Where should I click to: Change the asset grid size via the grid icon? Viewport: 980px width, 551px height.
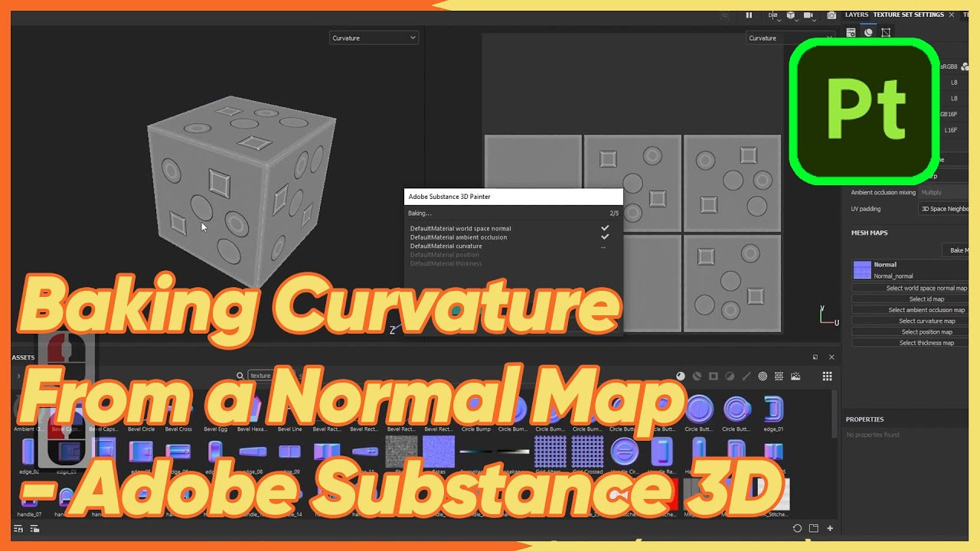point(827,376)
